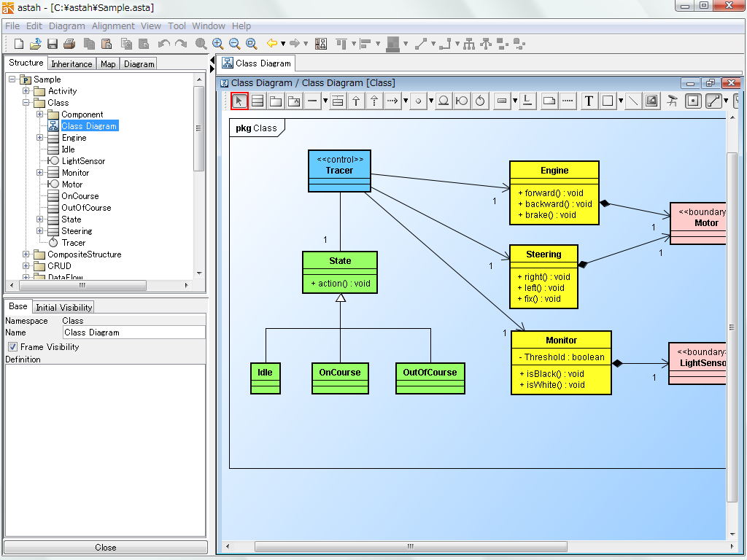Screen dimensions: 747x560
Task: Open the dropdown arrow next to the Back arrow
Action: 283,44
